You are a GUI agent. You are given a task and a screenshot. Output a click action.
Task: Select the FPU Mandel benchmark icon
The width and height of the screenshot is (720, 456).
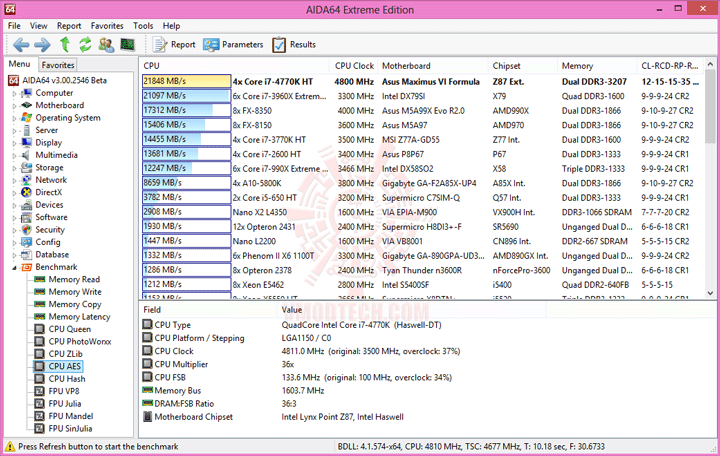pyautogui.click(x=40, y=416)
